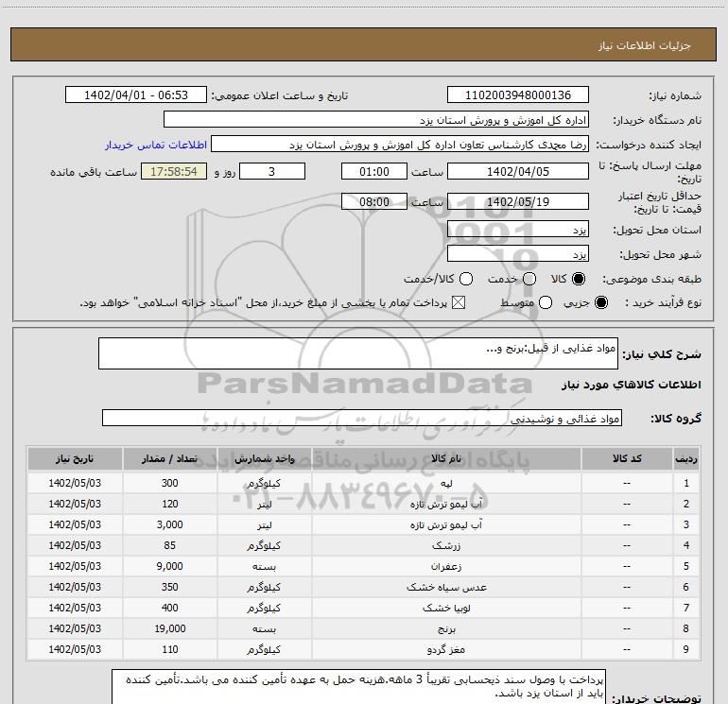Screen dimensions: 728x704
Task: Click the response deadline date 1402/04/05
Action: (518, 171)
